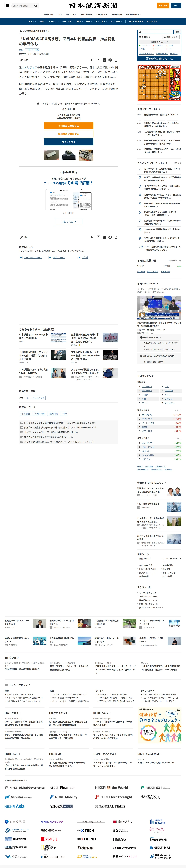186x868 pixels.
Task: Open the 日経会社情報 menu item
Action: coord(86,14)
